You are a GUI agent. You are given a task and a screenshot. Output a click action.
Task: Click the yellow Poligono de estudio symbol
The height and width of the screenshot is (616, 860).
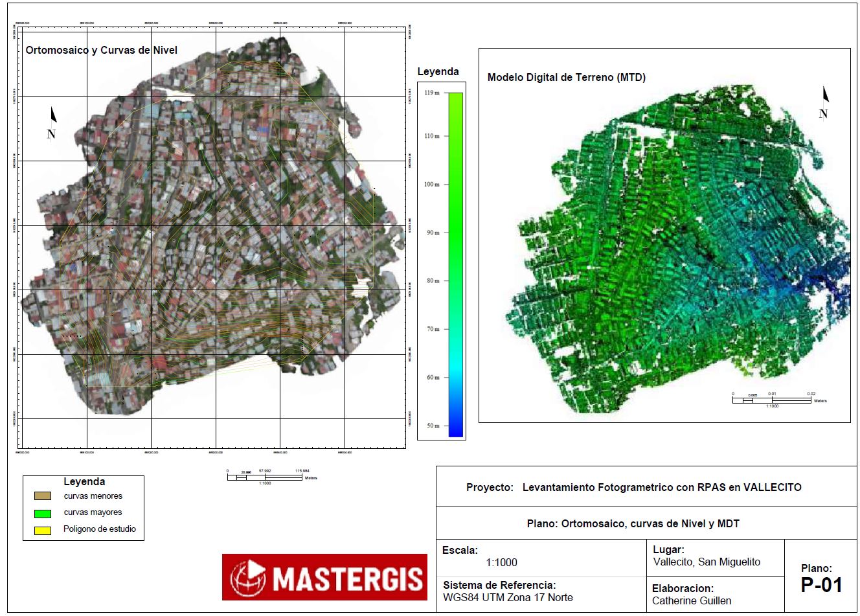tap(43, 530)
